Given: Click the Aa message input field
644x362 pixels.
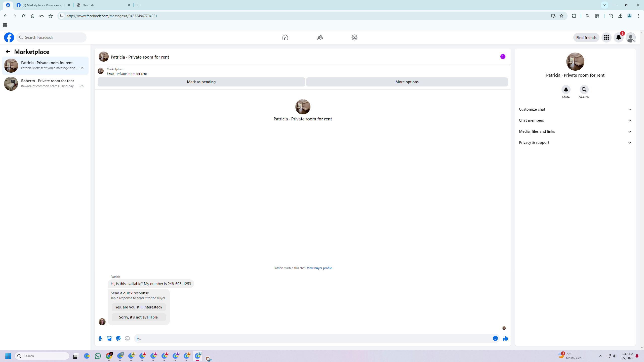Looking at the screenshot, I should (x=312, y=338).
